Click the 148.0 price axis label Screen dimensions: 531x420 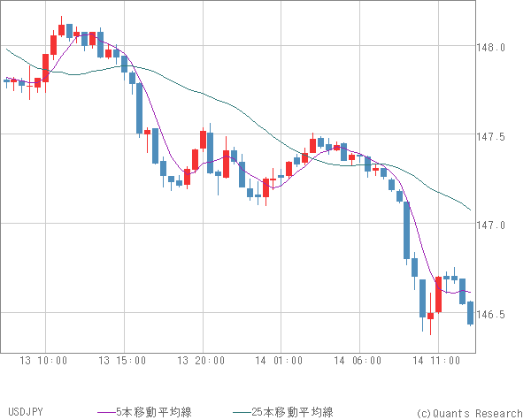coord(490,48)
